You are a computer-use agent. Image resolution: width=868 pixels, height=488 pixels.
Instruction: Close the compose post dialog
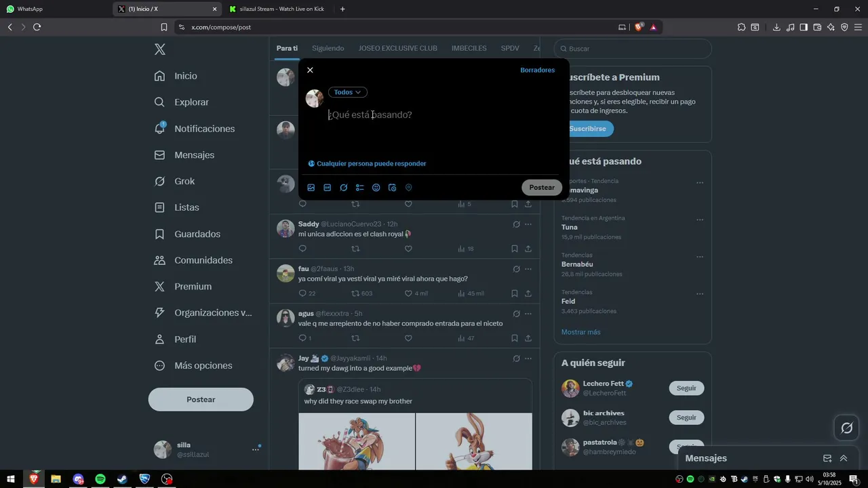click(x=310, y=70)
